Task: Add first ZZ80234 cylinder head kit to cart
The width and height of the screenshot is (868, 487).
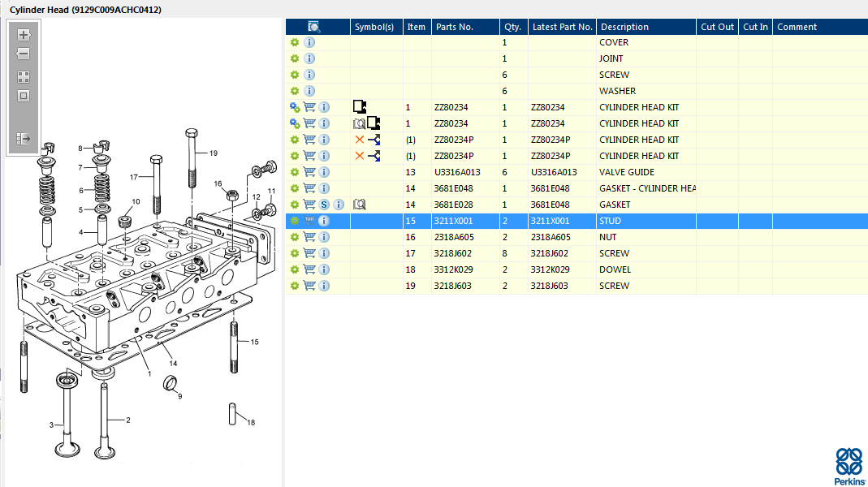Action: [x=309, y=107]
